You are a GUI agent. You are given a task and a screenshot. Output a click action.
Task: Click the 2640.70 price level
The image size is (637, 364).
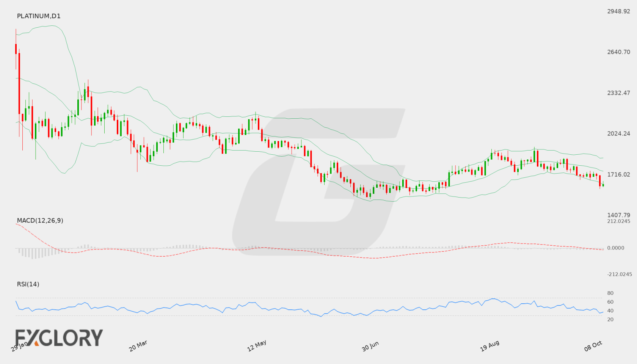(x=619, y=52)
